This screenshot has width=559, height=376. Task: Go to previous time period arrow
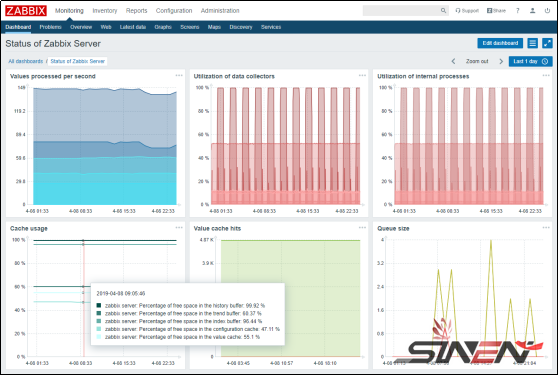pos(453,61)
